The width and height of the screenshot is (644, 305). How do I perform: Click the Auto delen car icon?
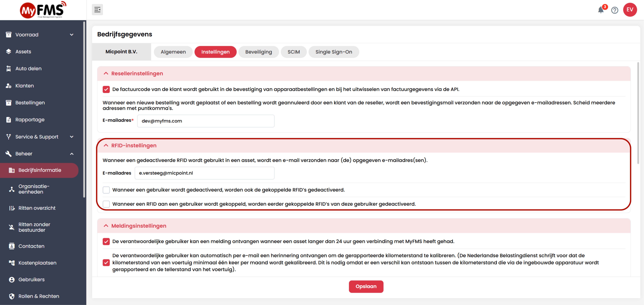[9, 69]
